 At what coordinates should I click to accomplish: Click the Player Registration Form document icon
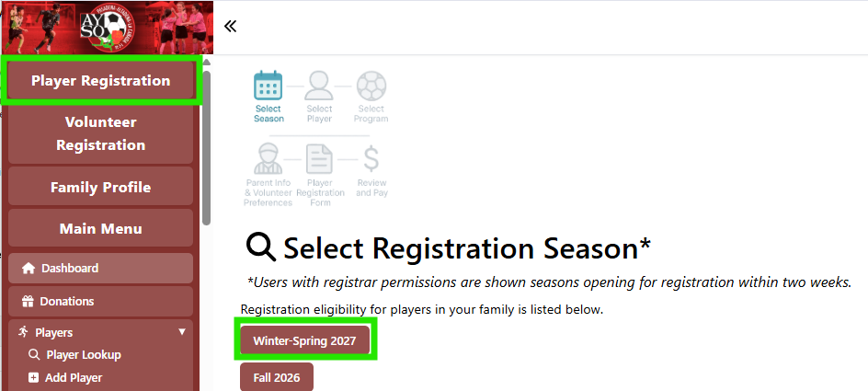coord(319,159)
